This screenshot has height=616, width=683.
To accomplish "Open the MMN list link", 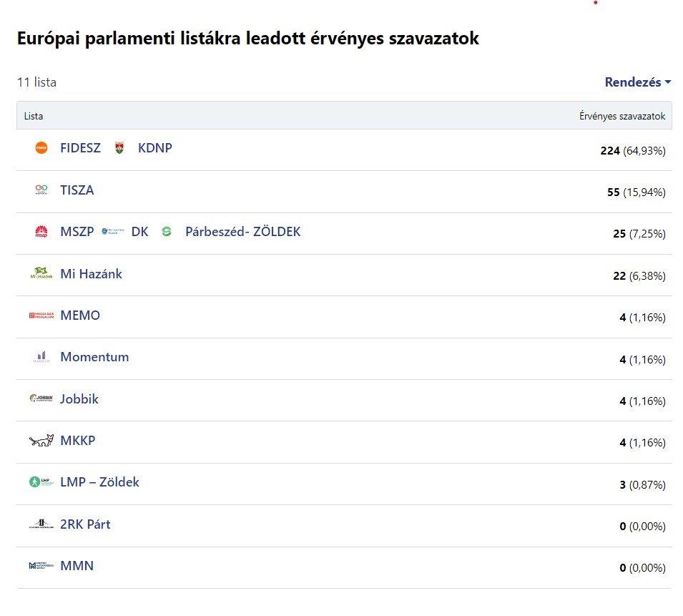I will [x=77, y=565].
